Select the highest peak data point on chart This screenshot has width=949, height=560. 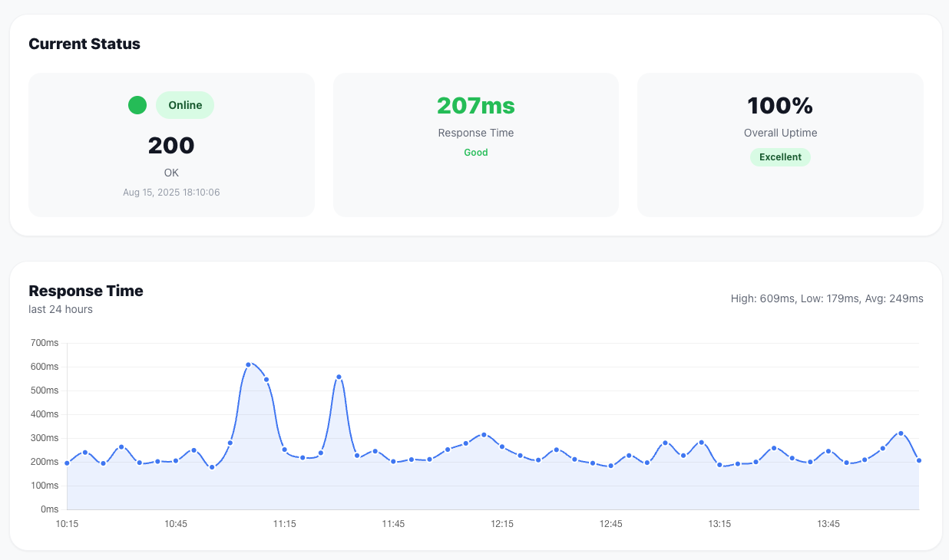coord(248,364)
